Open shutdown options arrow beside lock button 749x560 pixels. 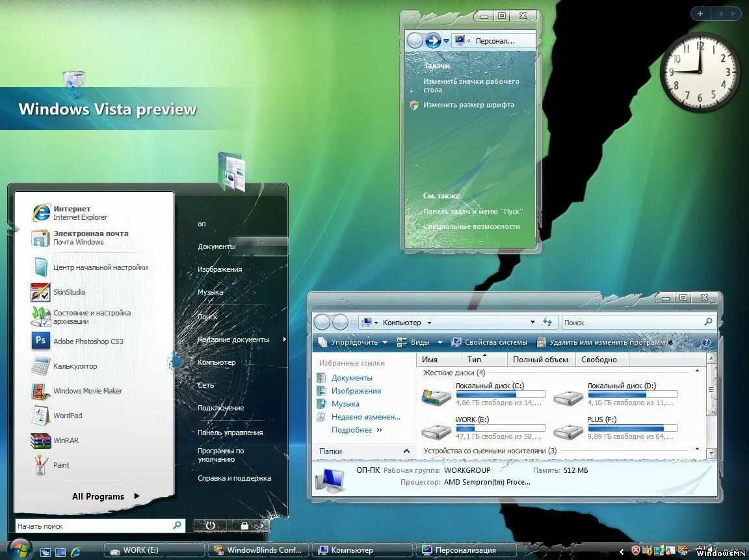pos(263,526)
